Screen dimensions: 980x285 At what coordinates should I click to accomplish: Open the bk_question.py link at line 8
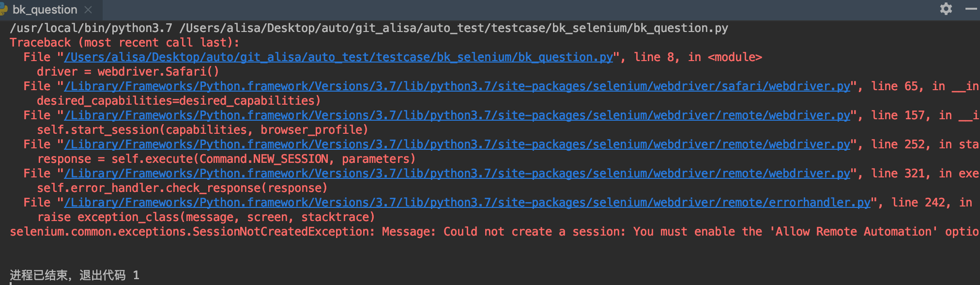tap(338, 57)
